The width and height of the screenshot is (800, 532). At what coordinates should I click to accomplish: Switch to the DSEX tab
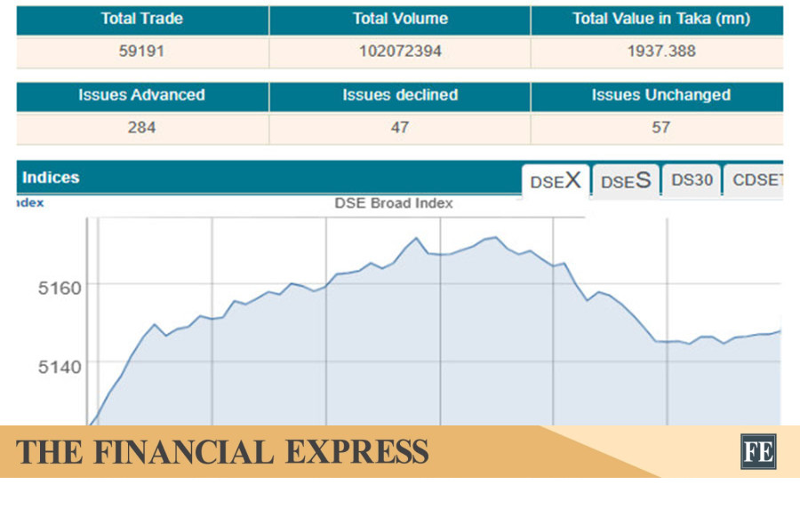click(x=556, y=181)
